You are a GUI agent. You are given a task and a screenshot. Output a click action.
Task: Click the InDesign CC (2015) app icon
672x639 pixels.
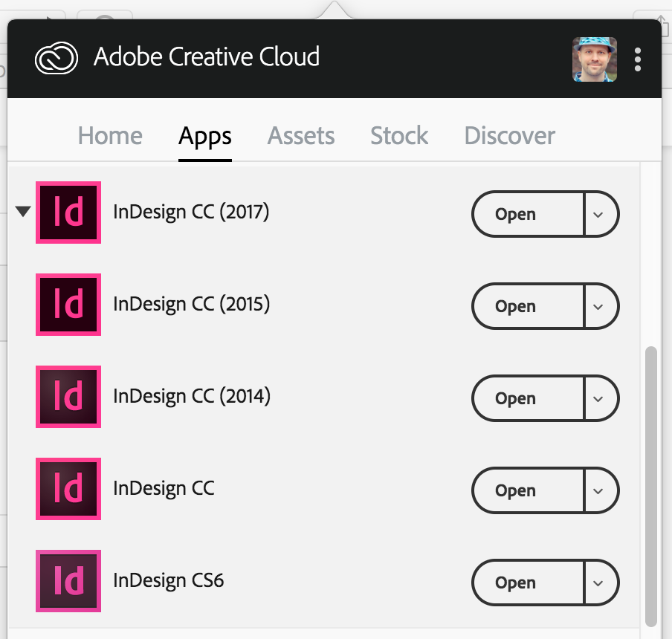[x=68, y=305]
